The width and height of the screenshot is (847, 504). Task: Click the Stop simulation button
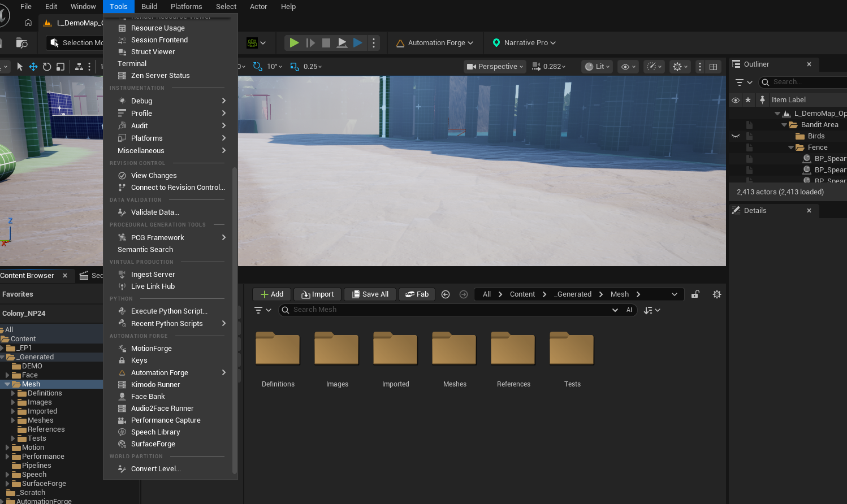(x=326, y=42)
